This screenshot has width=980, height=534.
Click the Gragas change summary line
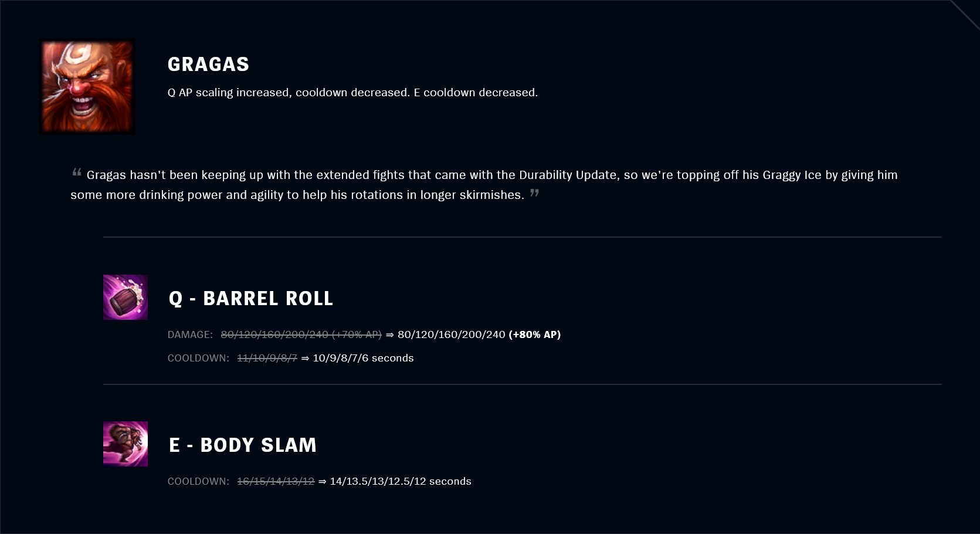point(352,93)
